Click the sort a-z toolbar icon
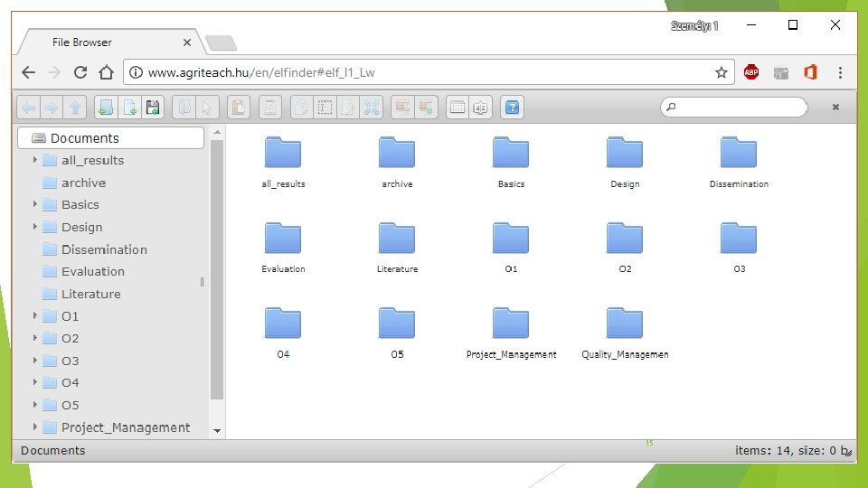This screenshot has width=868, height=488. (480, 108)
